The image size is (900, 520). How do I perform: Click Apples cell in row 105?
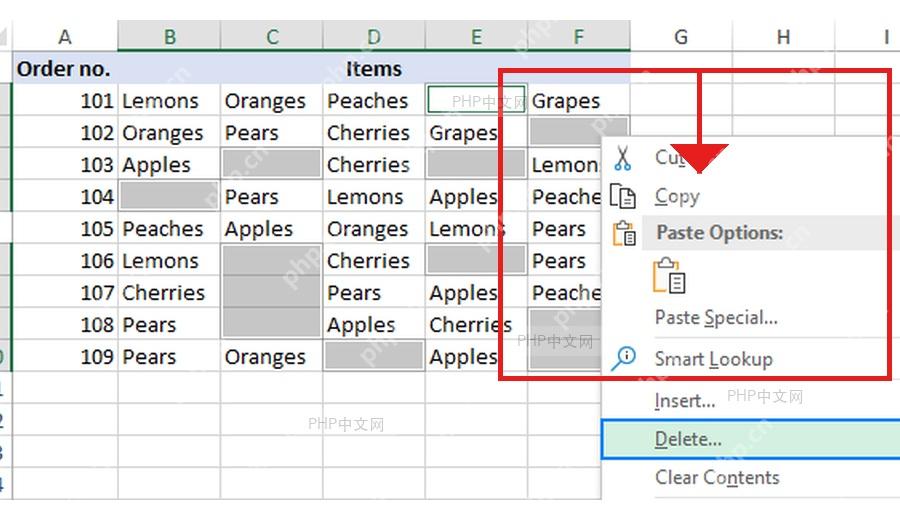(272, 229)
